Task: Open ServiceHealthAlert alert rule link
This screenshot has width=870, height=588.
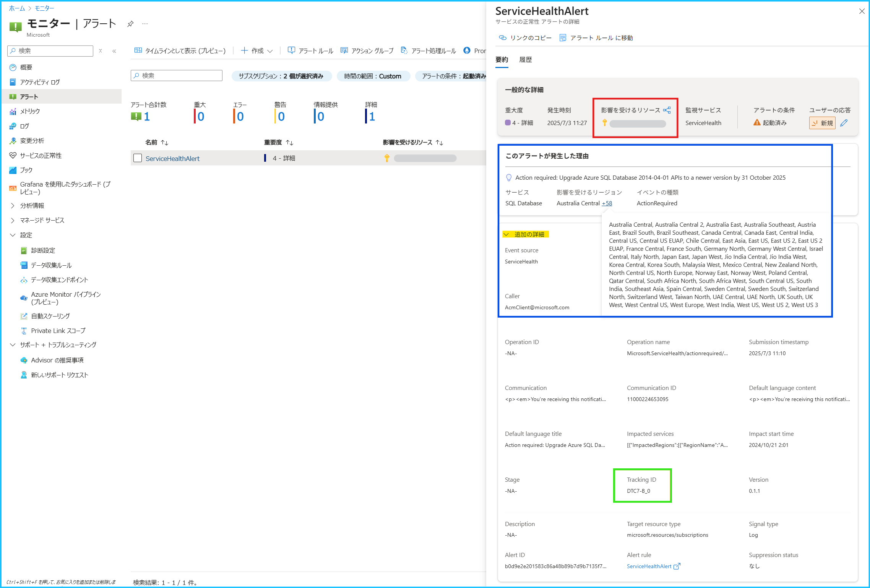Action: [x=653, y=566]
